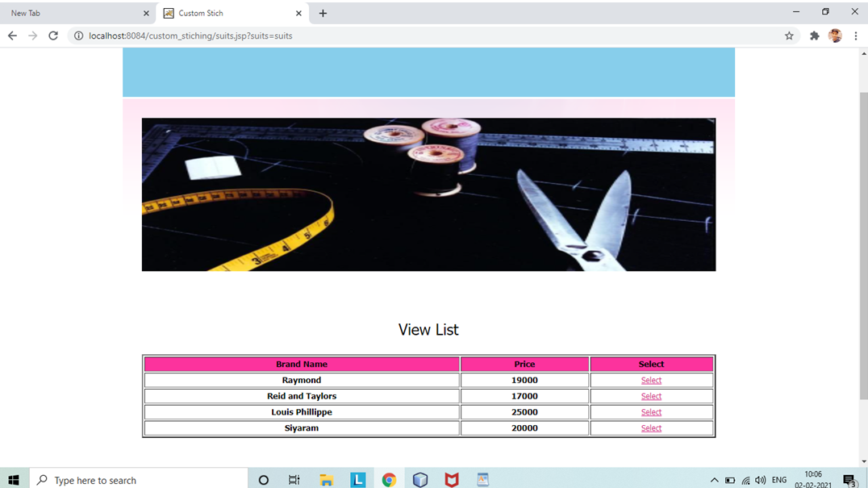The height and width of the screenshot is (488, 868).
Task: Open File Explorer from taskbar
Action: click(326, 480)
